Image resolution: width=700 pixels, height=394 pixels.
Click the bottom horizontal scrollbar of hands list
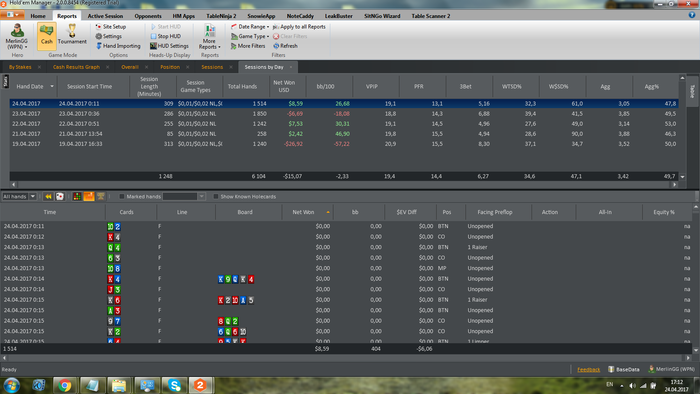click(x=346, y=358)
